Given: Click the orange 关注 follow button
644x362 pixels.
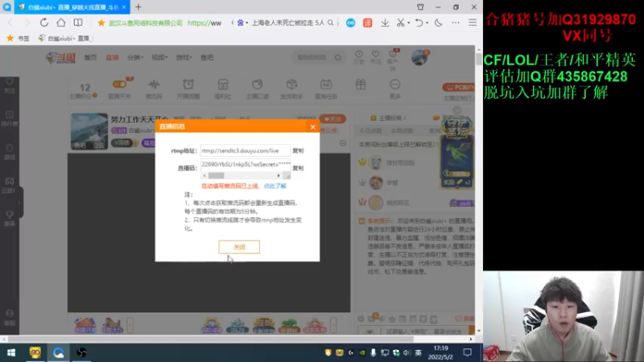Looking at the screenshot, I should pos(332,119).
